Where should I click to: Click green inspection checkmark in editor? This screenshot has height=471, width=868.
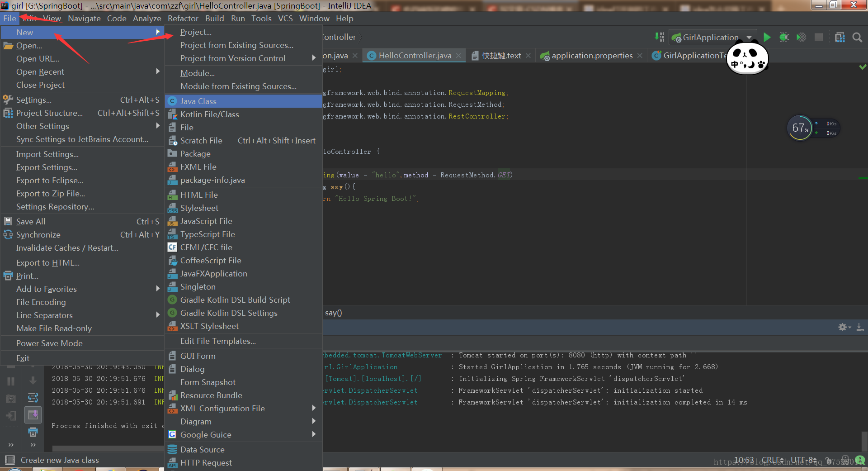(x=863, y=67)
